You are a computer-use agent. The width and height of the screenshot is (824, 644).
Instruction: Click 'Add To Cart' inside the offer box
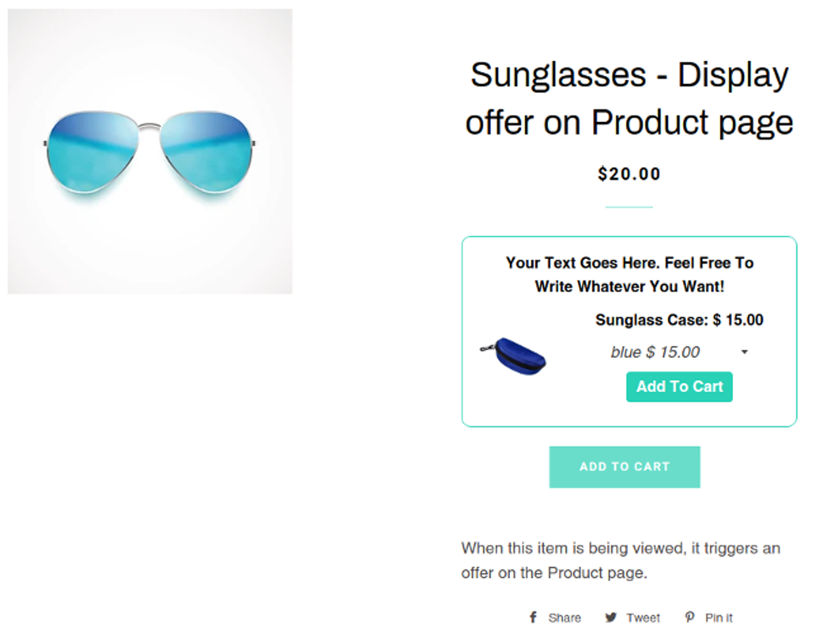tap(679, 386)
